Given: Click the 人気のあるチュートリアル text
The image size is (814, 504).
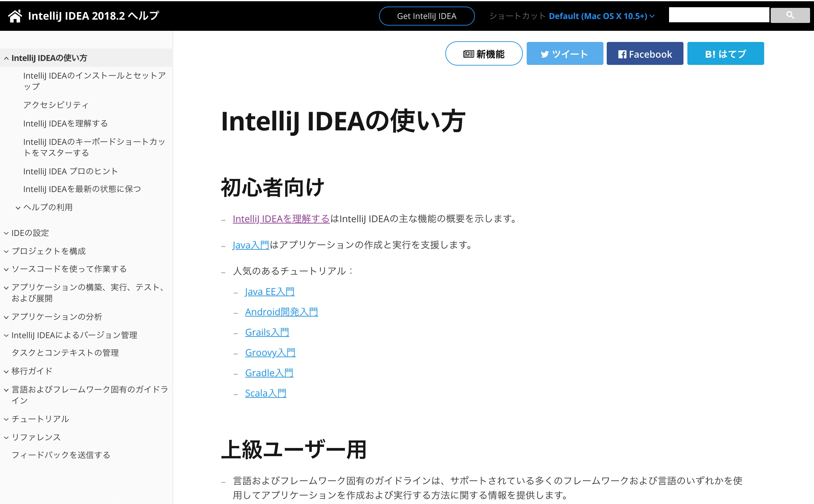Looking at the screenshot, I should 293,271.
